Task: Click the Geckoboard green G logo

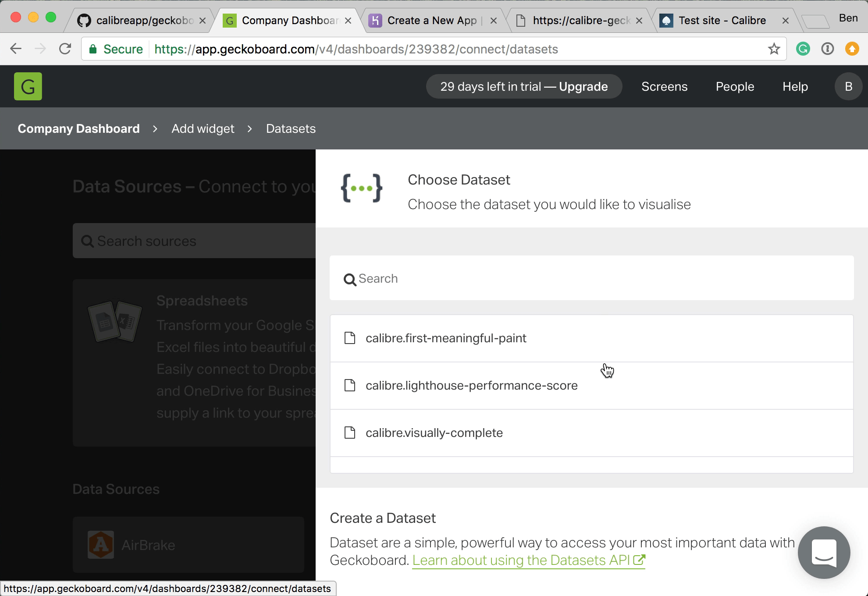Action: click(x=28, y=86)
